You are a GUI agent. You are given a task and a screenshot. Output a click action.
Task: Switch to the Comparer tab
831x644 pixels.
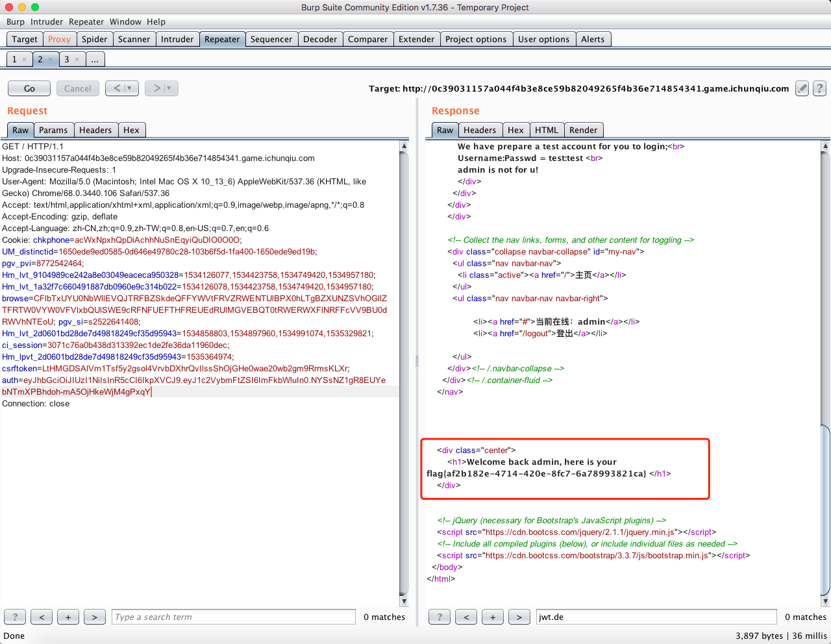pos(367,39)
